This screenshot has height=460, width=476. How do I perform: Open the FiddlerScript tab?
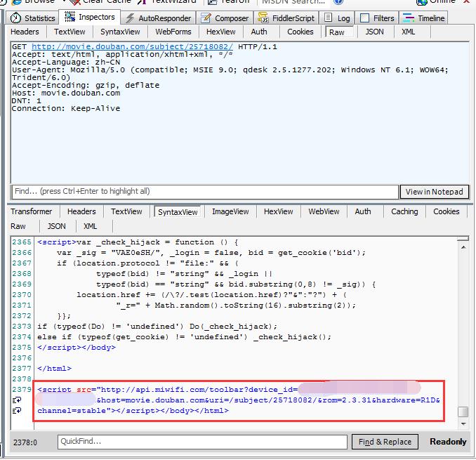click(x=291, y=18)
